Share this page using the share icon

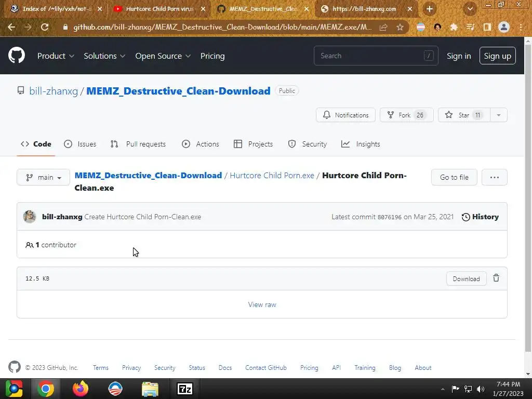383,27
